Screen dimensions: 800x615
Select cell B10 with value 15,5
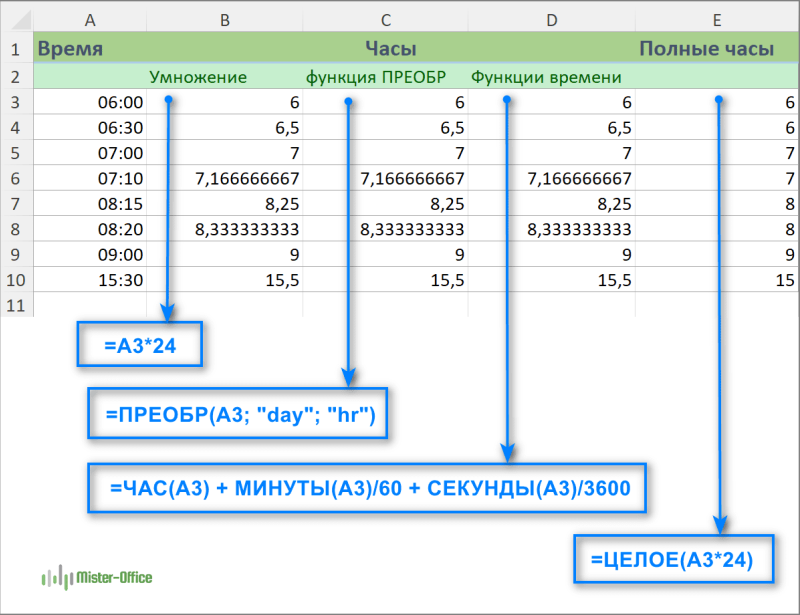[x=224, y=280]
